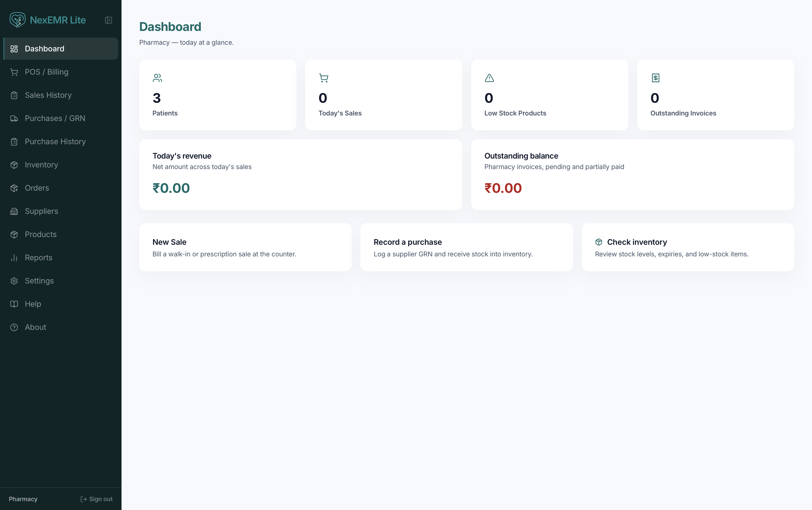Navigate to Purchases / GRN
812x510 pixels.
point(61,119)
